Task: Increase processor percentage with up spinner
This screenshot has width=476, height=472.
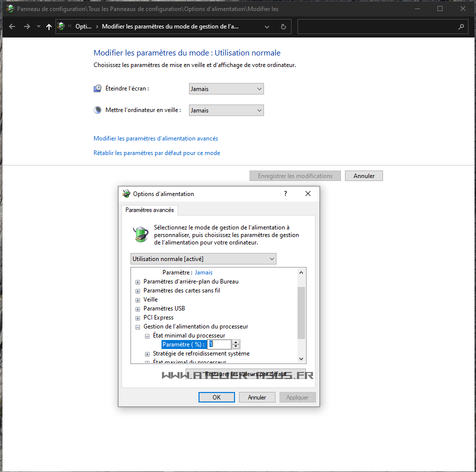Action: (x=236, y=342)
